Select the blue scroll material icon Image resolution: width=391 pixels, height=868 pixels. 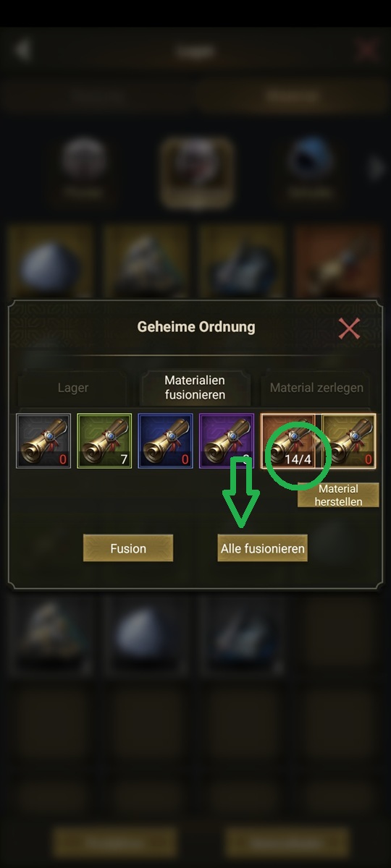165,441
